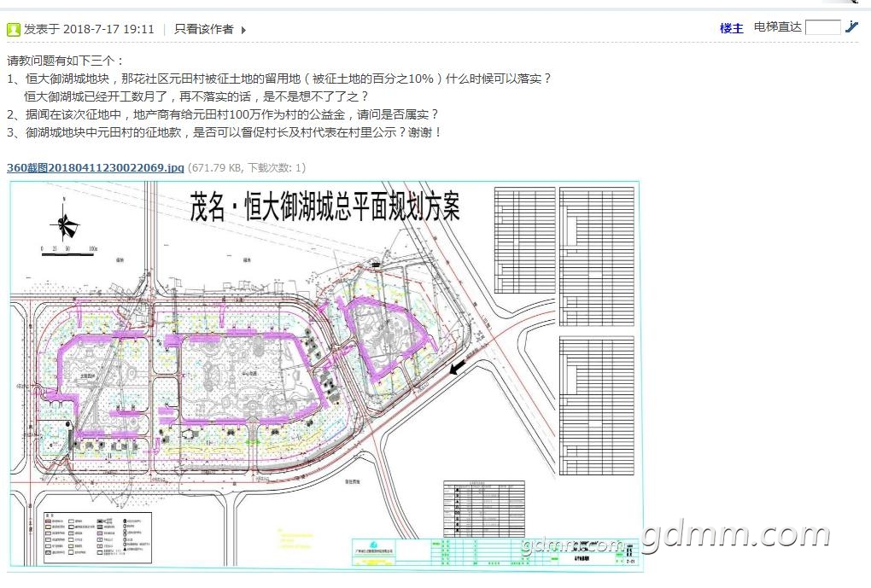This screenshot has height=588, width=871.
Task: Open the 恒大御湖城 site plan image
Action: pyautogui.click(x=325, y=376)
